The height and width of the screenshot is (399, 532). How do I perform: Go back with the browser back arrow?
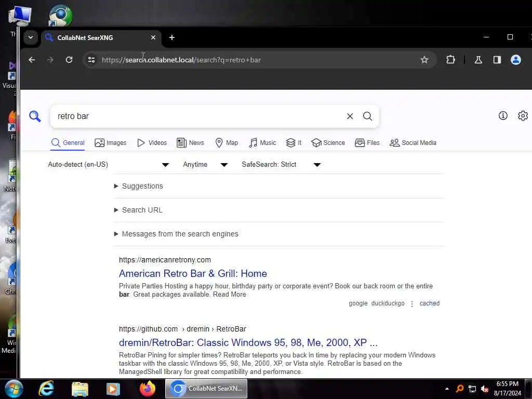(32, 60)
